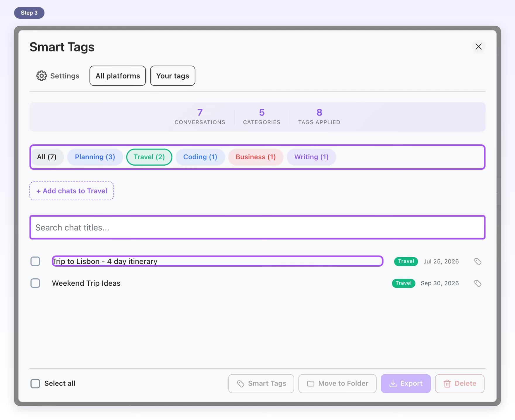Screen dimensions: 515x420
Task: Open Settings with the gear icon
Action: pos(58,76)
